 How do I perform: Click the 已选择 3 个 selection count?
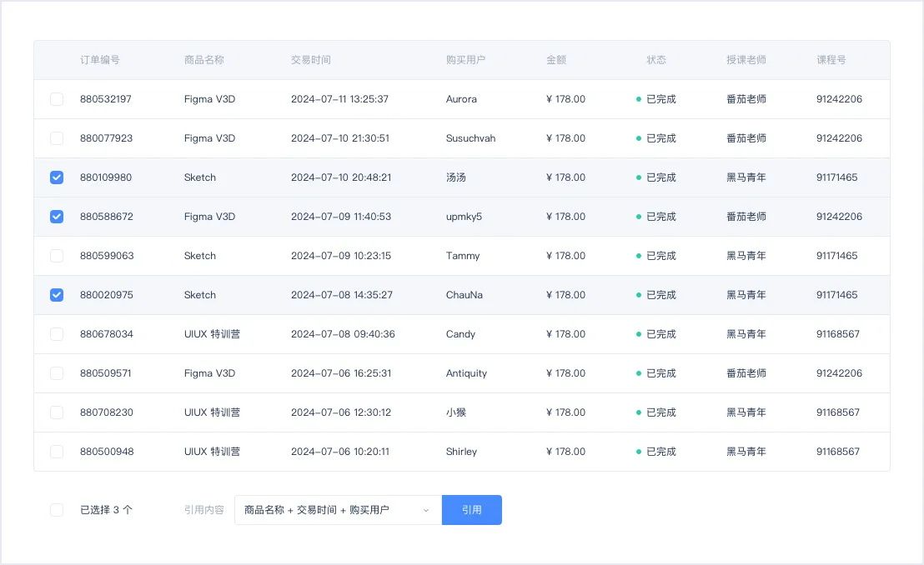pos(107,510)
